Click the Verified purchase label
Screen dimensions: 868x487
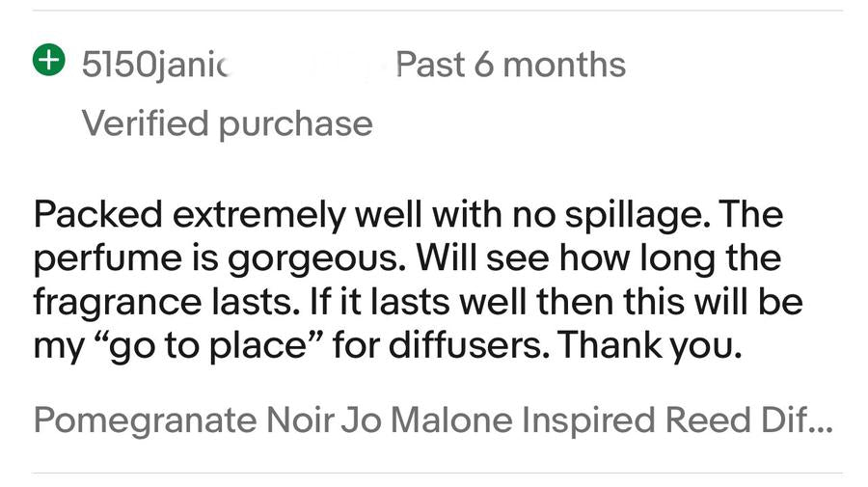click(227, 123)
